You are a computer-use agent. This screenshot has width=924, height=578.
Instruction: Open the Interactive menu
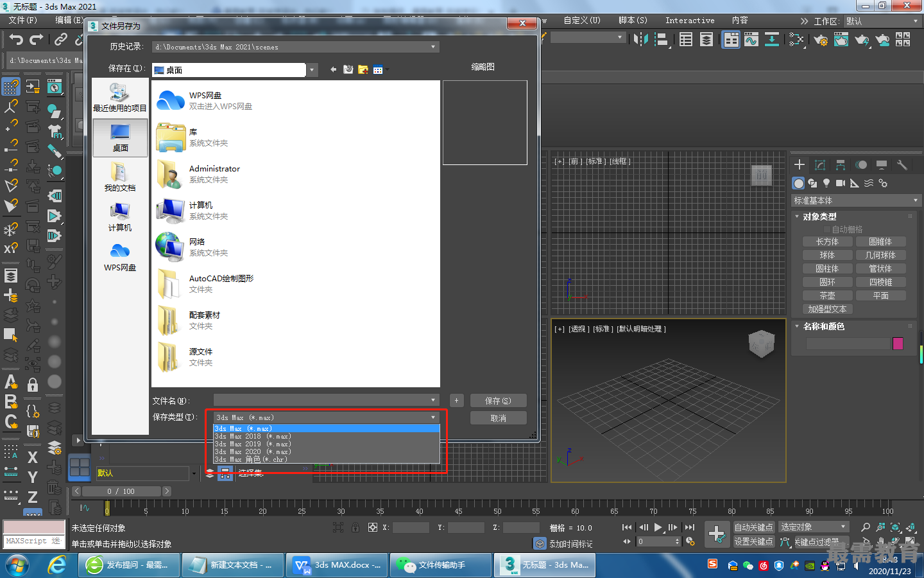[690, 21]
